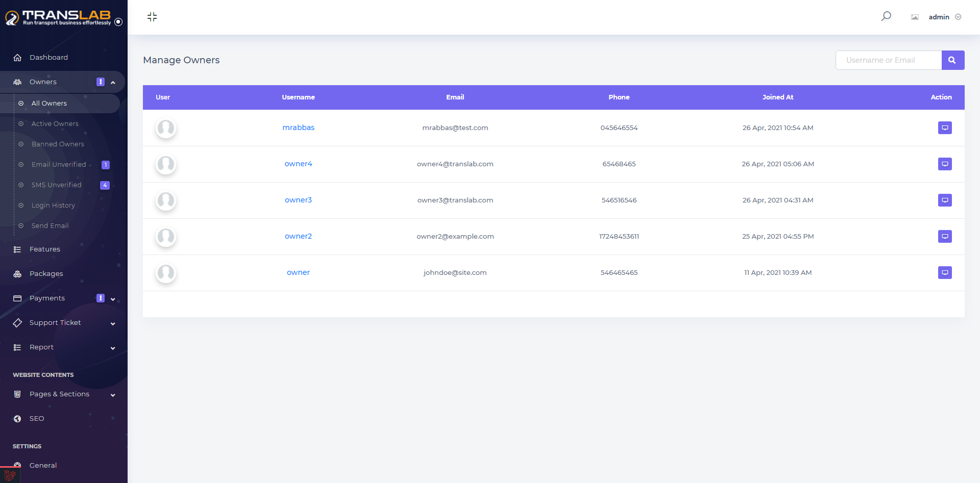
Task: Open the admin account dropdown
Action: pos(945,17)
